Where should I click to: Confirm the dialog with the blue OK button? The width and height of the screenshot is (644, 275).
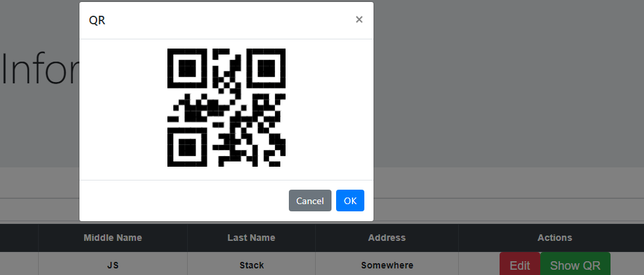(x=351, y=201)
